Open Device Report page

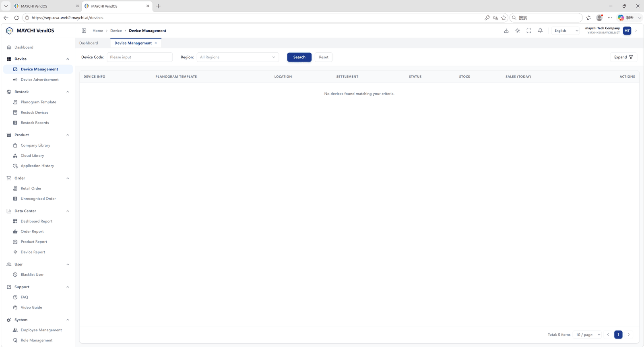click(x=38, y=252)
